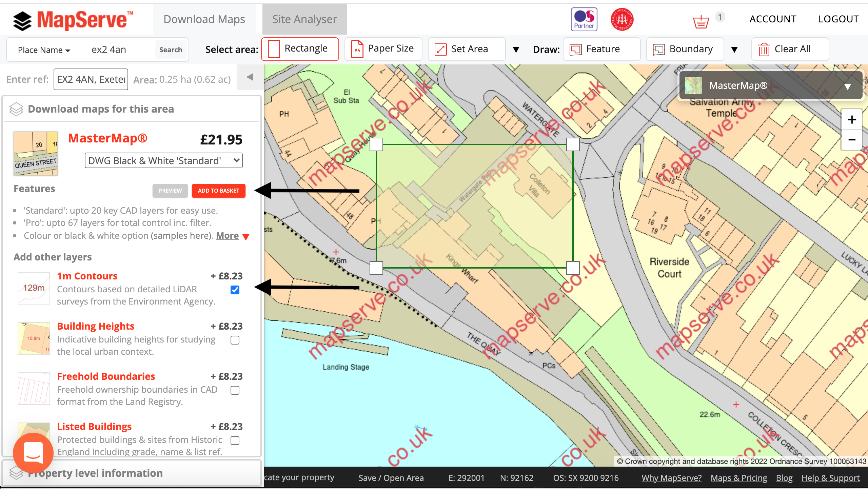This screenshot has width=868, height=489.
Task: Click layers icon beside Download maps heading
Action: 16,109
